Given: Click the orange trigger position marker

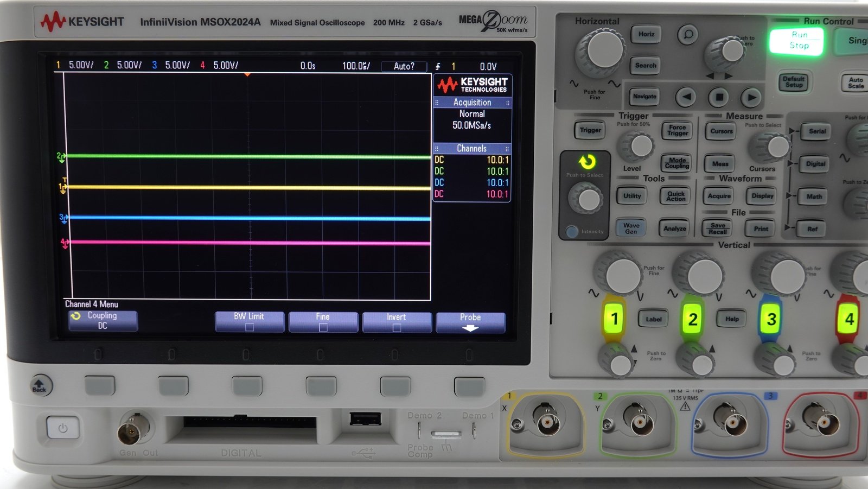Looking at the screenshot, I should coord(247,74).
